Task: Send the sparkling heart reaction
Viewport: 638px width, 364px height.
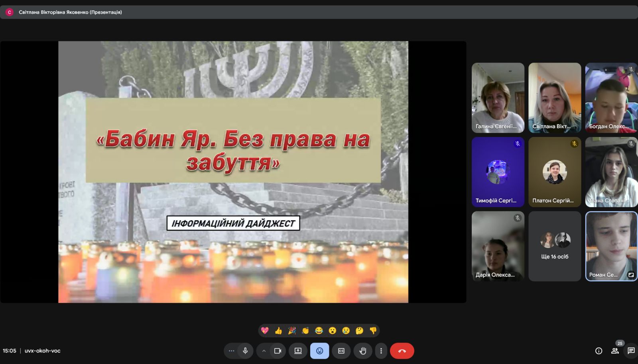Action: coord(265,331)
